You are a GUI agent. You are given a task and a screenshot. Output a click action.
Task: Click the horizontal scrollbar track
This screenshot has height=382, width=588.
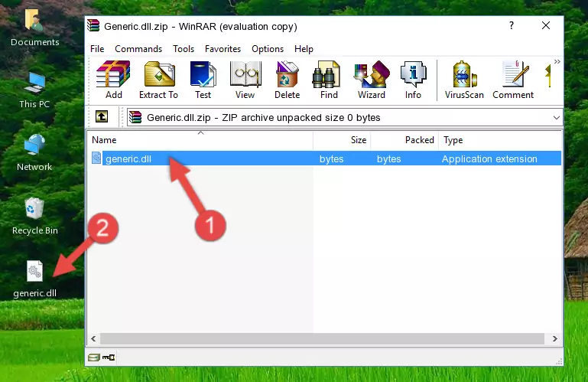pyautogui.click(x=322, y=339)
